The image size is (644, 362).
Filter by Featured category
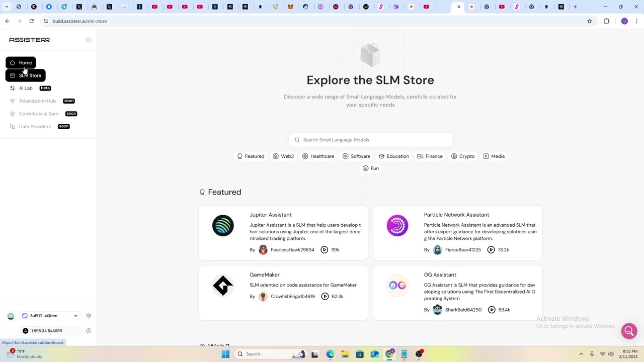251,156
